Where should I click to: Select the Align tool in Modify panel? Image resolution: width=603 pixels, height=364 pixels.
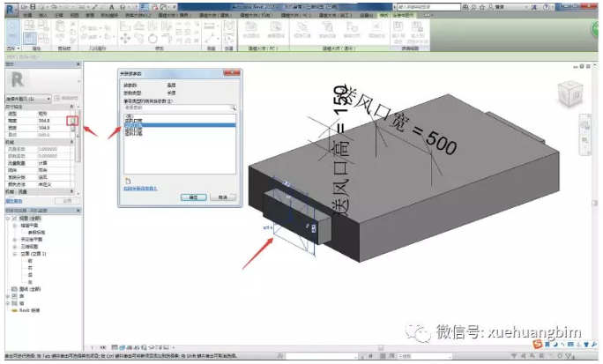124,26
